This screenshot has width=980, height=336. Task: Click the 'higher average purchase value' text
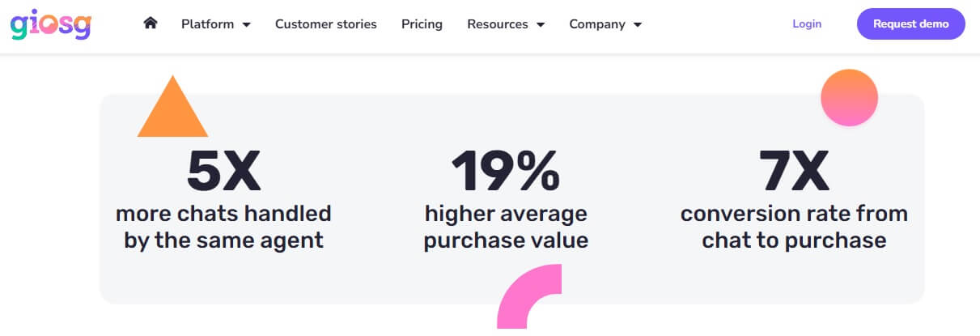(x=506, y=228)
